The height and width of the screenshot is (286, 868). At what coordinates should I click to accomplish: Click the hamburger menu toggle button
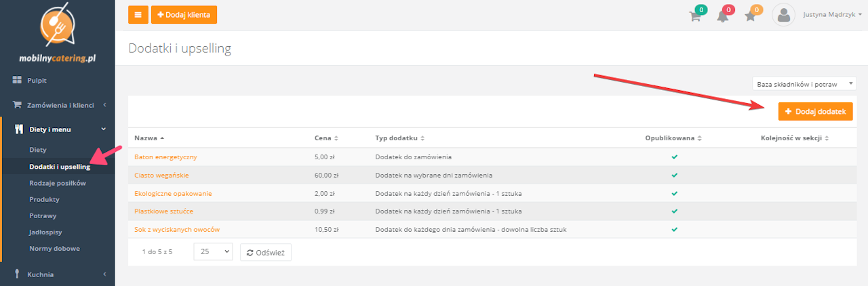point(138,14)
